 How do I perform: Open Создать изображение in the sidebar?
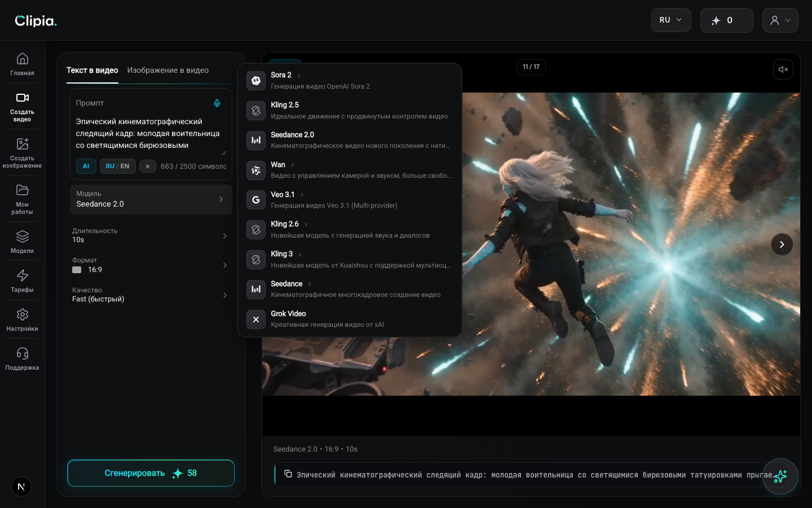pyautogui.click(x=22, y=153)
